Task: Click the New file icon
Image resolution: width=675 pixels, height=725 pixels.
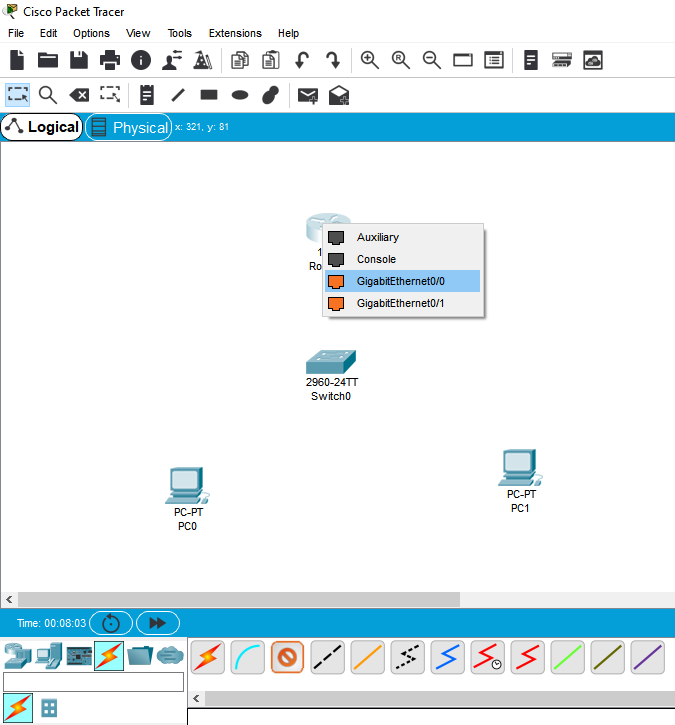Action: (x=17, y=60)
